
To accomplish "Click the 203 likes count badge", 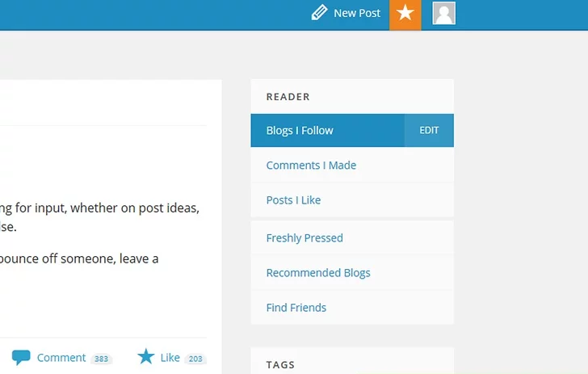I will coord(195,359).
